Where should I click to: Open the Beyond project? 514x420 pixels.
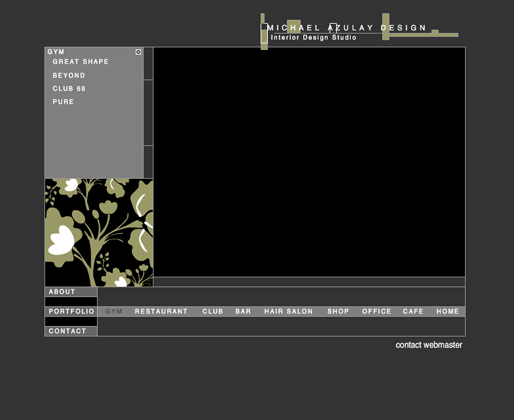coord(69,76)
